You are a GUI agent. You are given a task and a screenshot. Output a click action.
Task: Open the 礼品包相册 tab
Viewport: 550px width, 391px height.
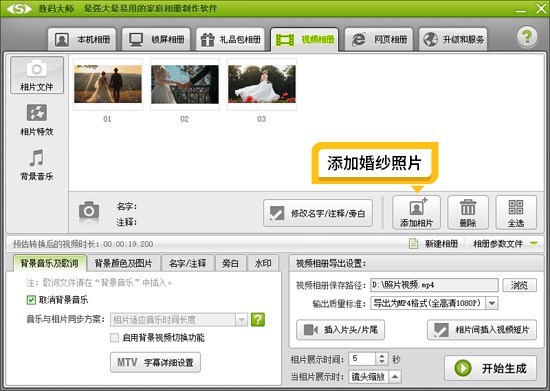pos(230,39)
